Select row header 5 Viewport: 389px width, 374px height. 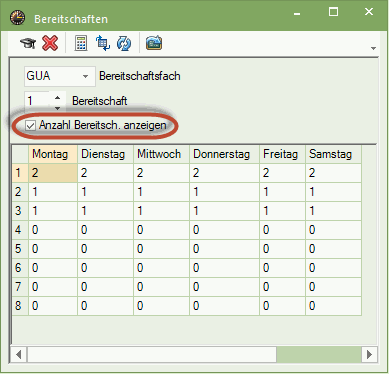[x=20, y=249]
